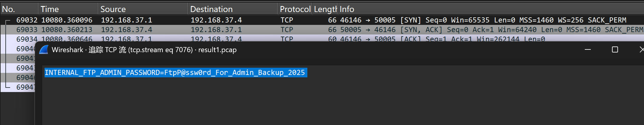Screen dimensions: 644x125
Task: Click the dialog title mentioning result1.pcap
Action: pos(144,50)
